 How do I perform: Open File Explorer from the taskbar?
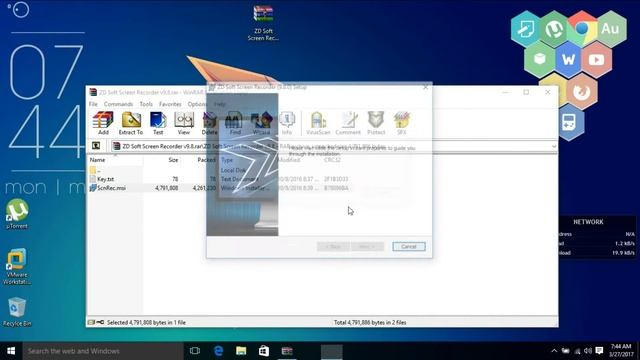(x=241, y=351)
